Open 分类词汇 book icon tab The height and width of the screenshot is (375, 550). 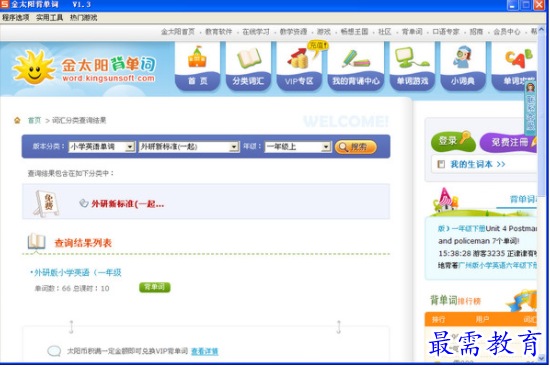pyautogui.click(x=248, y=67)
